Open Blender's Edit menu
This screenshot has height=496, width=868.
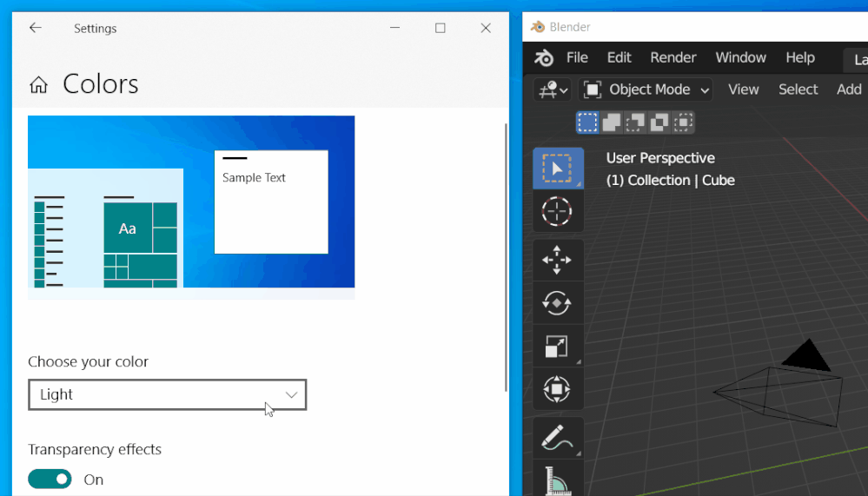point(619,57)
